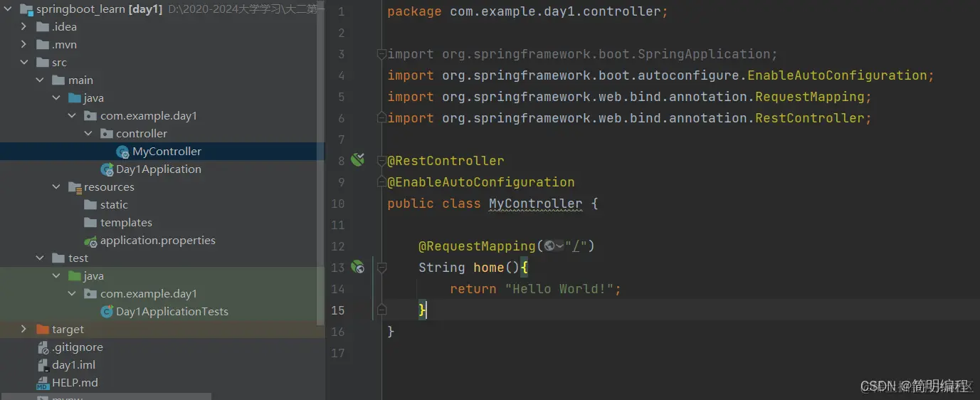The height and width of the screenshot is (400, 980).
Task: Collapse the main java source folder
Action: (x=56, y=98)
